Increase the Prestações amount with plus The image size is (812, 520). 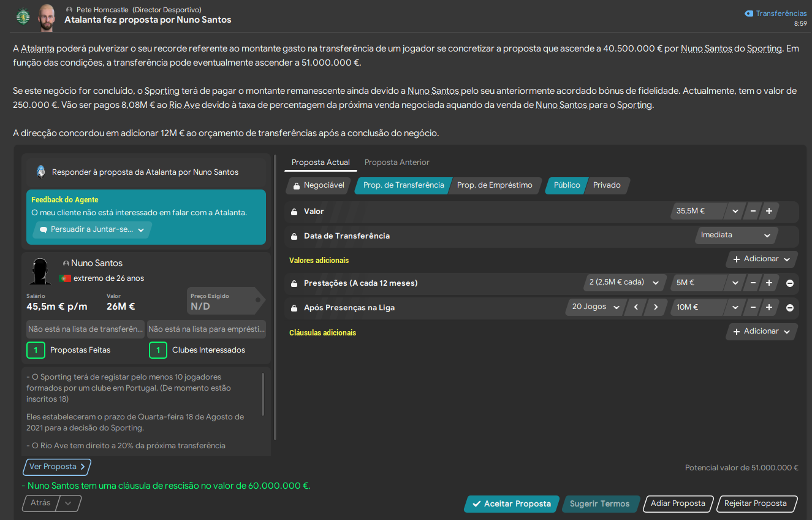click(769, 283)
